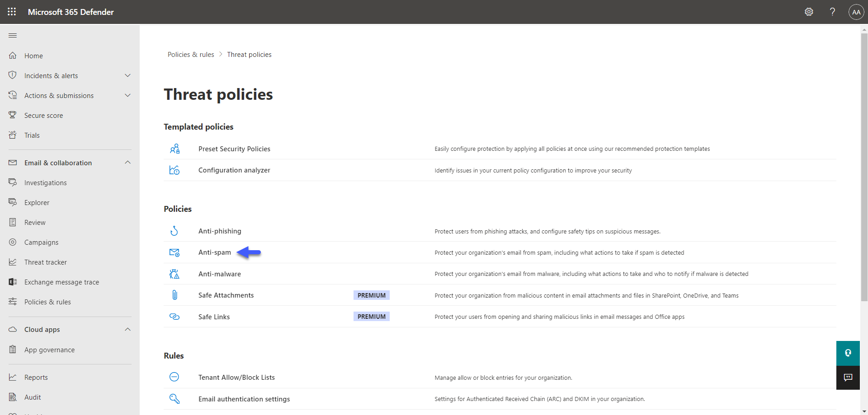Open Configuration analyzer
This screenshot has width=868, height=415.
(234, 170)
